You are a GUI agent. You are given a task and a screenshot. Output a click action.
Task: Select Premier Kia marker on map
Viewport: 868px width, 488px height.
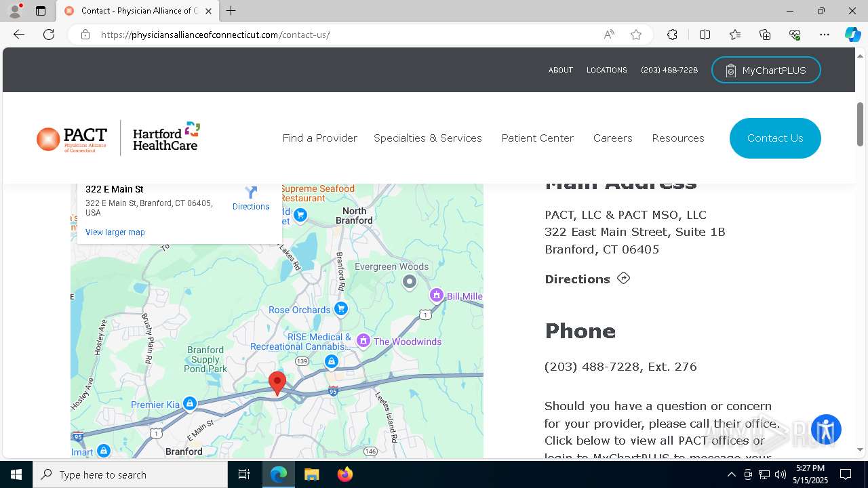[190, 404]
